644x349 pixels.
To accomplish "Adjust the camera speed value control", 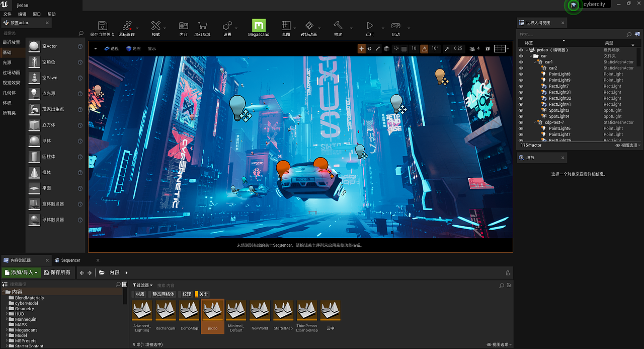I will tap(475, 48).
